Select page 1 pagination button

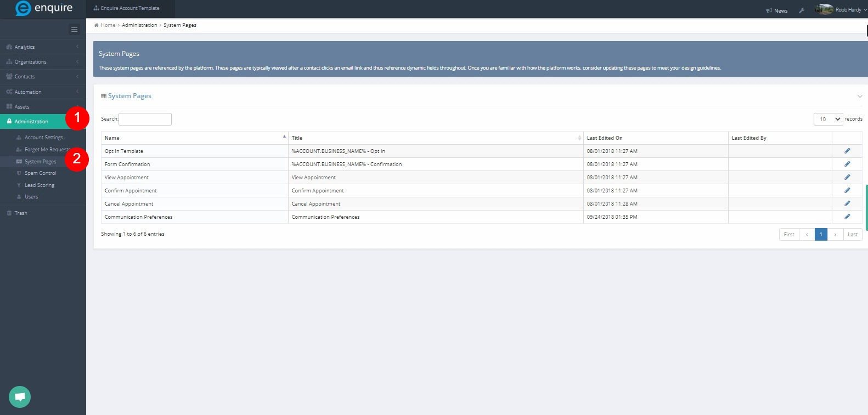tap(821, 235)
